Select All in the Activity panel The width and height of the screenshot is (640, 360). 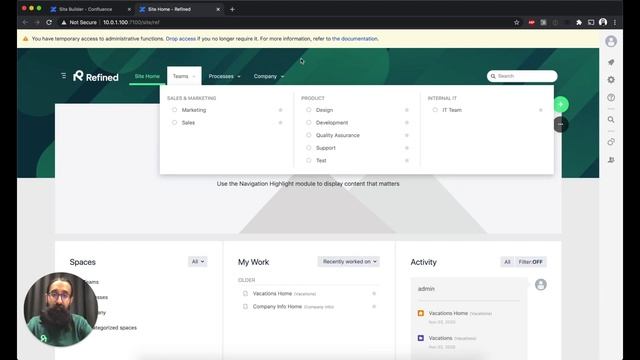pos(507,262)
